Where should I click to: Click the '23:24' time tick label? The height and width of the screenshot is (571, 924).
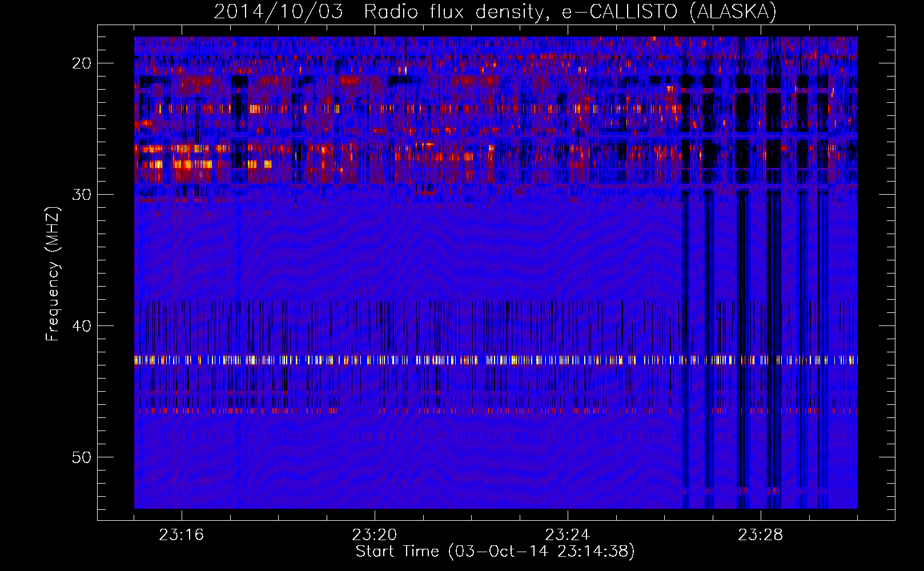pos(567,535)
